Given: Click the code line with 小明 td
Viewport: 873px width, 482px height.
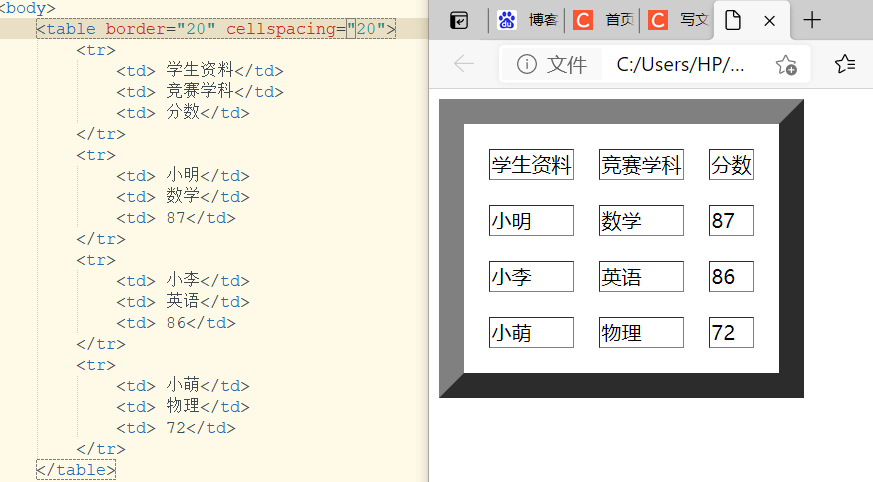Looking at the screenshot, I should 183,175.
